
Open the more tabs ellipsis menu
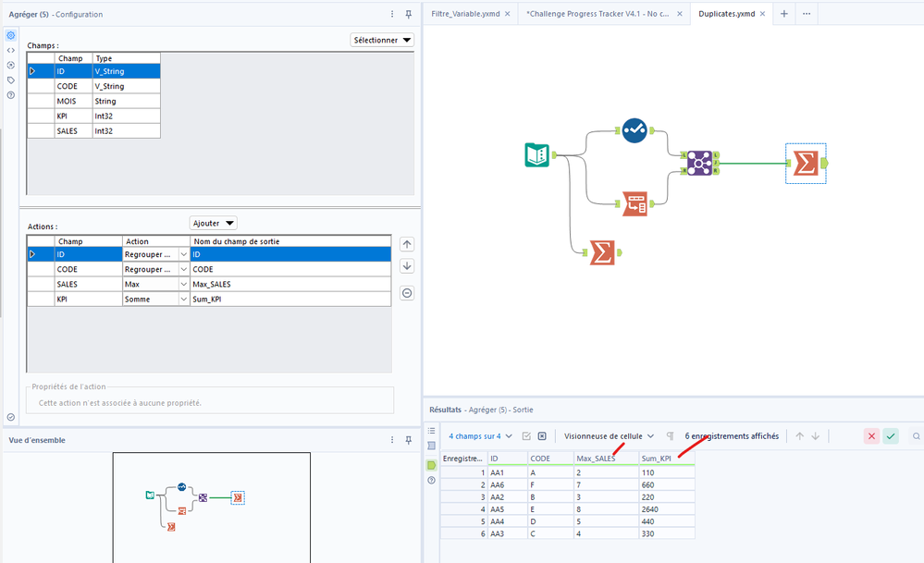807,14
